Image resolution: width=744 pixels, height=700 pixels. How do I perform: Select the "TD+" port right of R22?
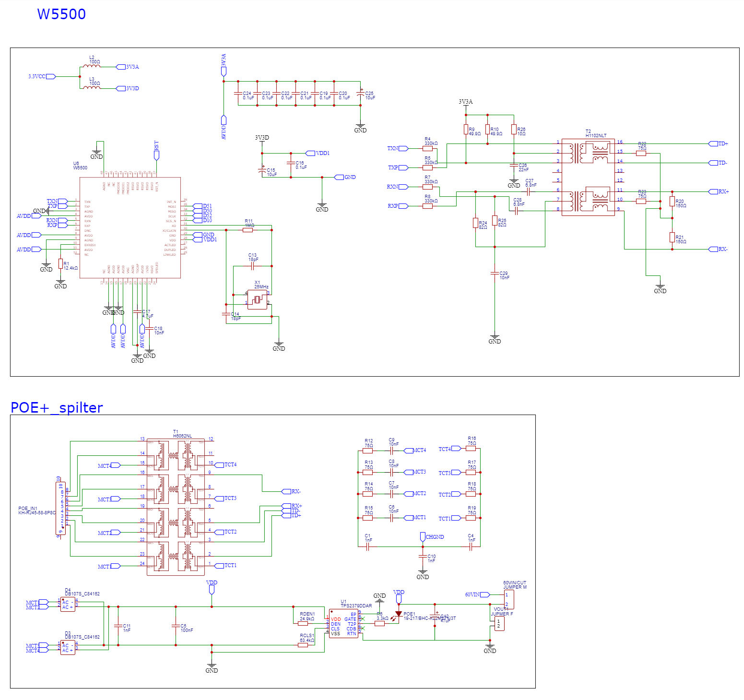coord(718,143)
